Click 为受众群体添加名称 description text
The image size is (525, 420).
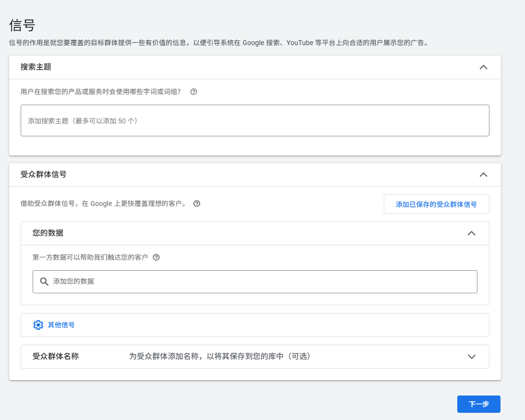pyautogui.click(x=220, y=357)
